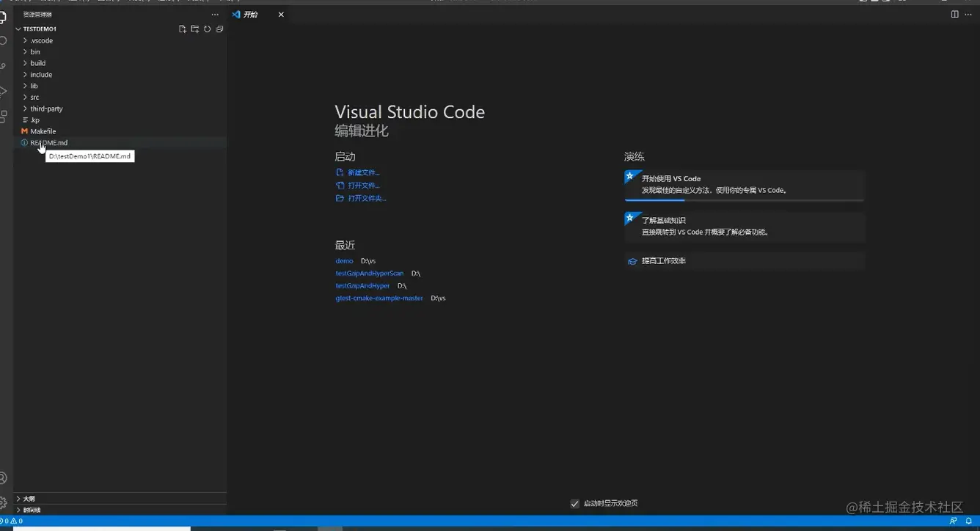
Task: Click the New File icon in explorer header
Action: [x=183, y=29]
